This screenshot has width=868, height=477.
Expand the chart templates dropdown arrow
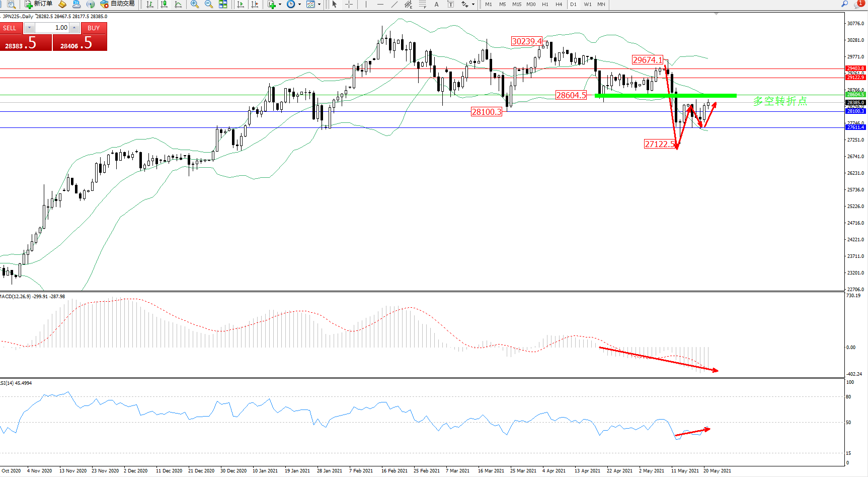(319, 5)
